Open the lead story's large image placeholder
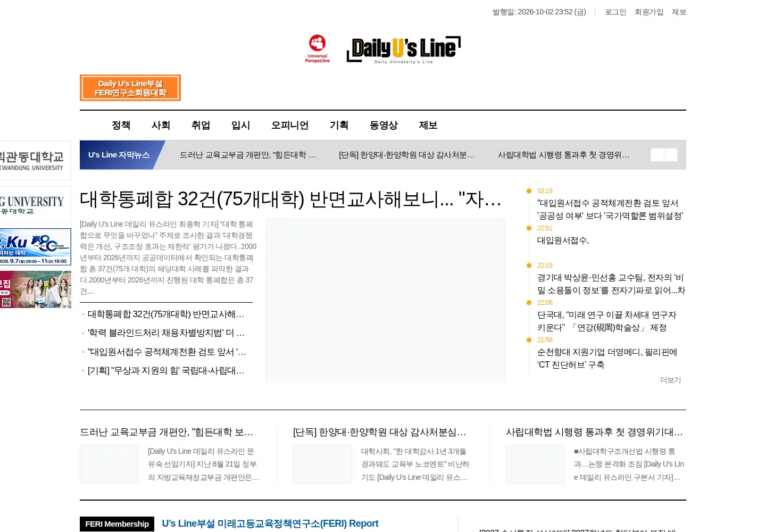This screenshot has width=766, height=532. pos(385,301)
